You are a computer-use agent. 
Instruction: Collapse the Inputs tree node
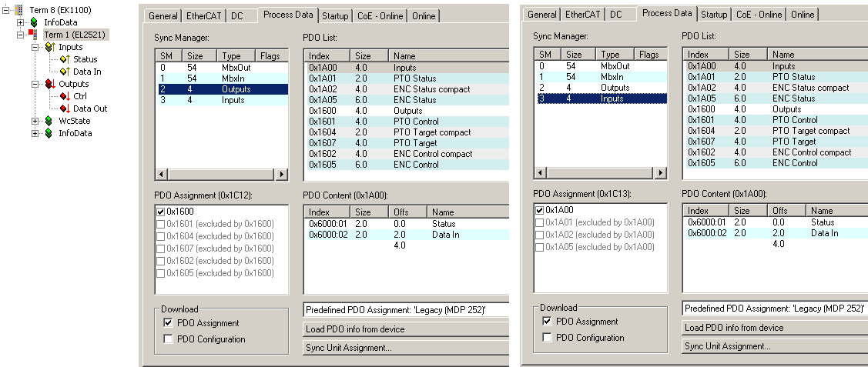35,47
